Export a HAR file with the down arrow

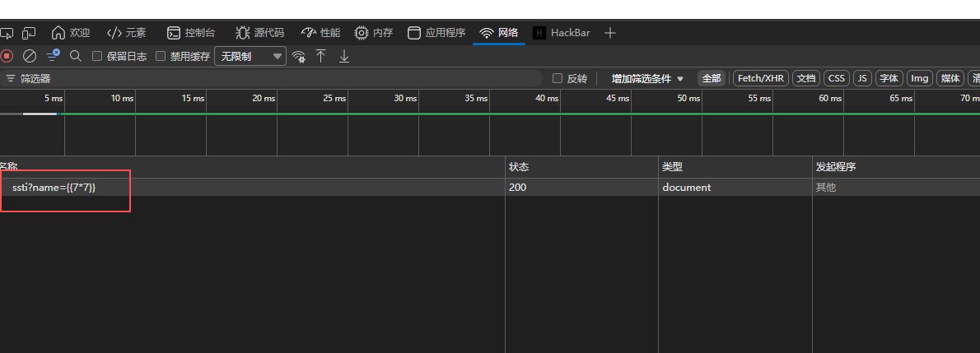pyautogui.click(x=343, y=56)
